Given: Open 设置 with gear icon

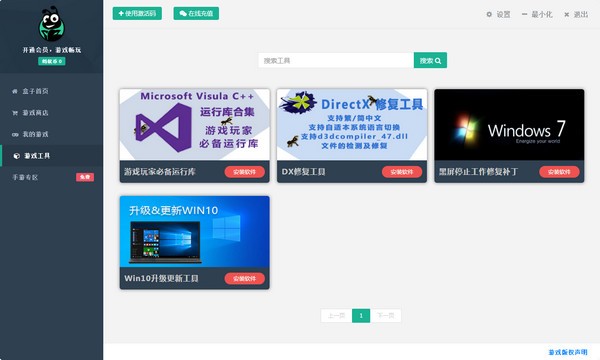Looking at the screenshot, I should coord(498,15).
